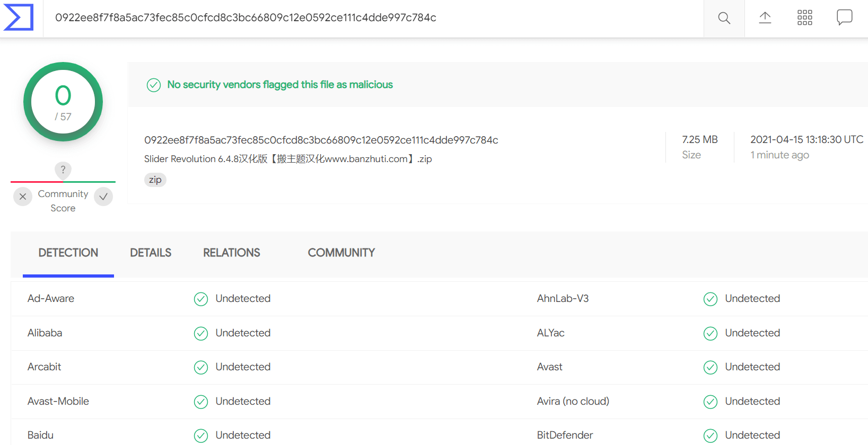Click the Community Score label
Viewport: 868px width, 445px height.
pos(63,201)
